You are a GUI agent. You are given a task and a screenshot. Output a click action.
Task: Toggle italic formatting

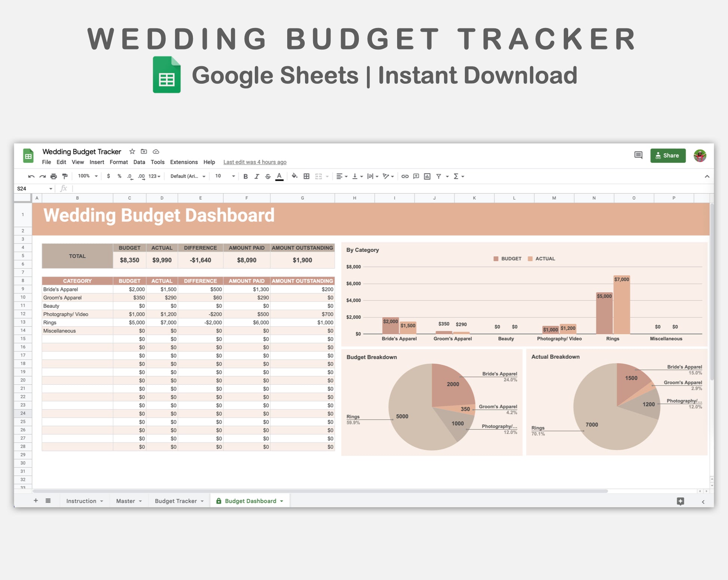(x=257, y=177)
